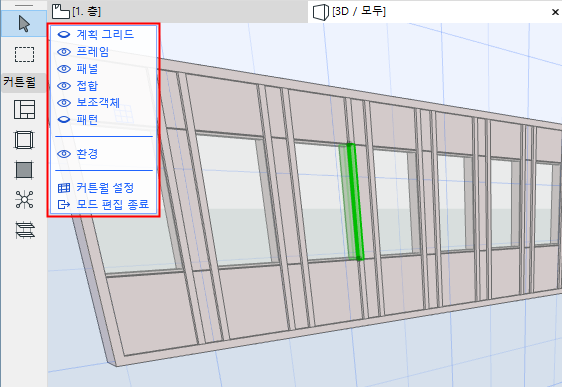Toggle 보조객체 visibility eye
This screenshot has height=387, width=562.
[x=64, y=102]
